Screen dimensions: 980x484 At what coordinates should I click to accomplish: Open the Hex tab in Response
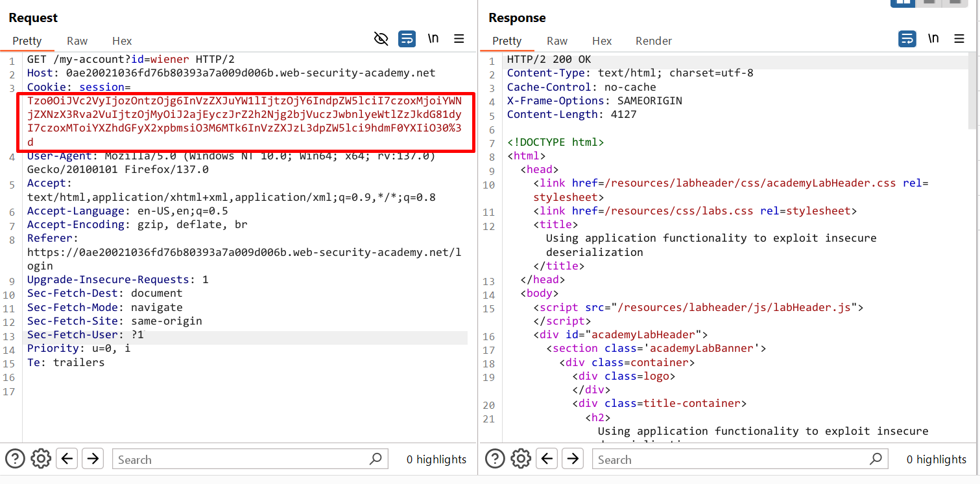(602, 41)
